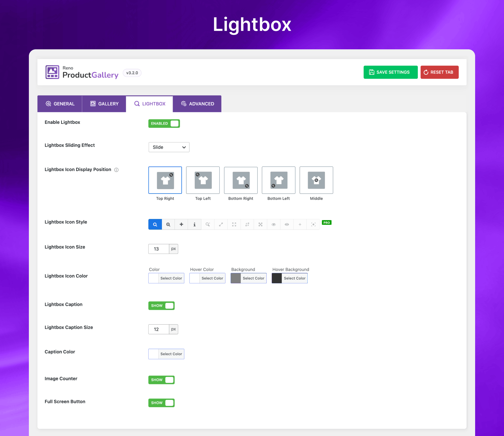Click the 'Lightbox Sliding Effect' label
The height and width of the screenshot is (436, 504).
pos(70,145)
